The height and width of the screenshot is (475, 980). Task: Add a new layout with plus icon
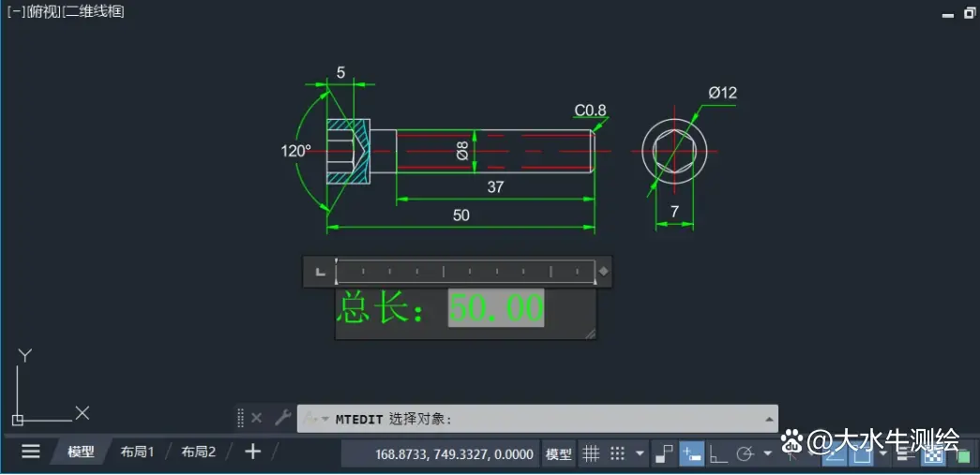(252, 452)
